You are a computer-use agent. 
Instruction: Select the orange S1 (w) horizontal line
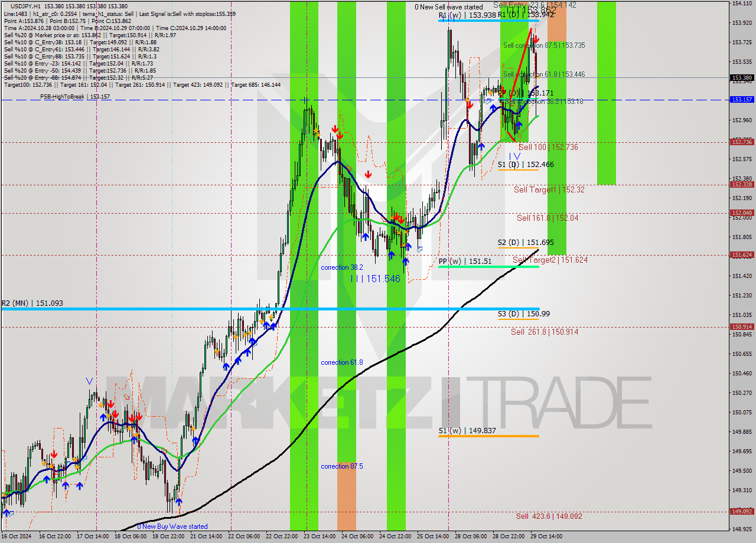point(488,436)
